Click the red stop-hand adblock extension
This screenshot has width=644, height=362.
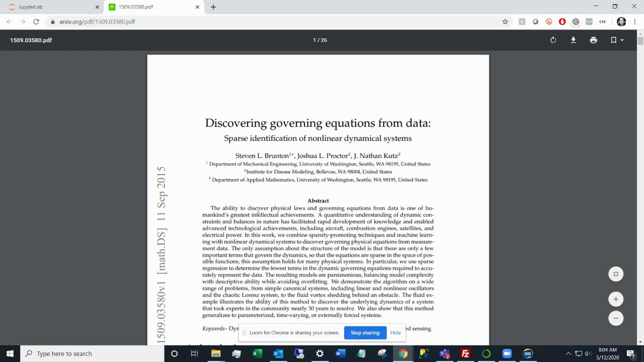562,22
